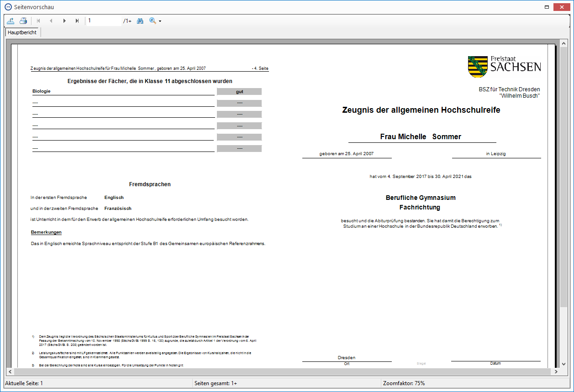The width and height of the screenshot is (574, 392).
Task: Click 'Ergebnisse der Fächer' section heading
Action: 150,81
